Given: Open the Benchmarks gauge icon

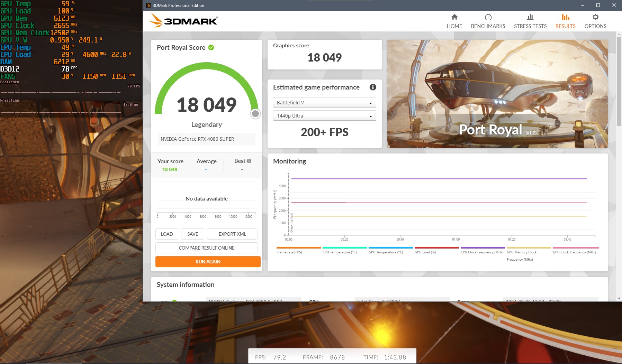Looking at the screenshot, I should (488, 17).
